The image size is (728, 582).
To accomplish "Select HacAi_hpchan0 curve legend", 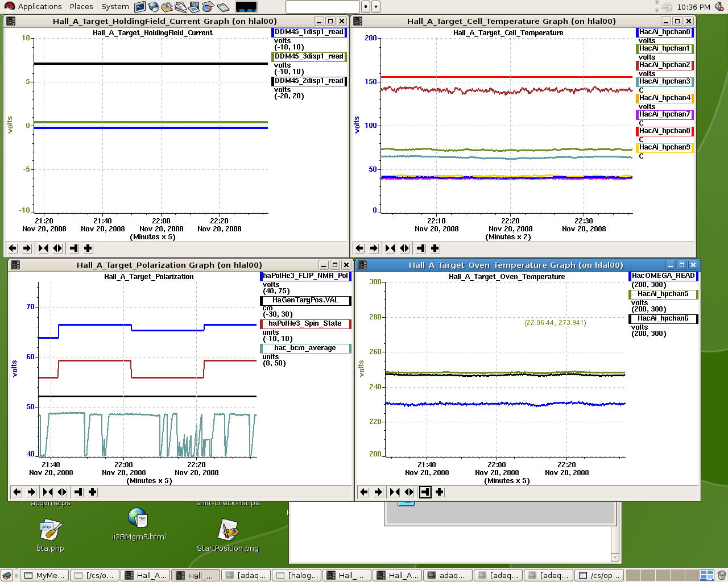I will pyautogui.click(x=665, y=32).
